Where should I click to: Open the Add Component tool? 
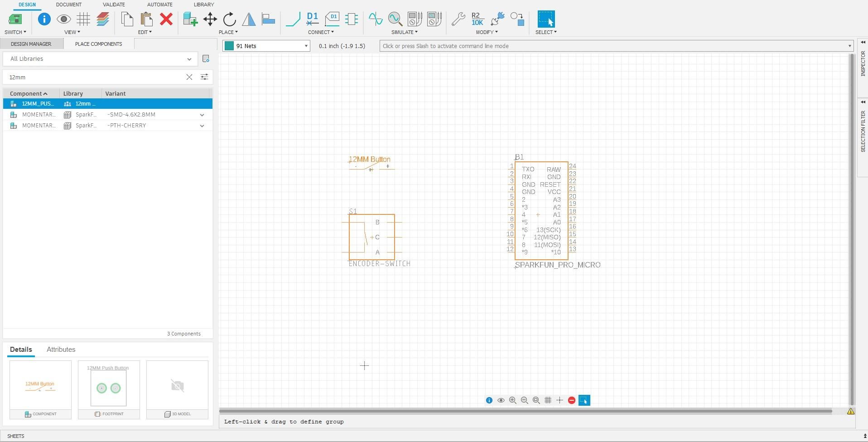(190, 19)
